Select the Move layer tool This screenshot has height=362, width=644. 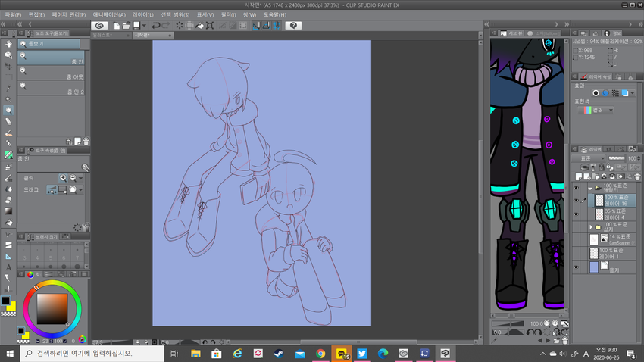pos(8,66)
